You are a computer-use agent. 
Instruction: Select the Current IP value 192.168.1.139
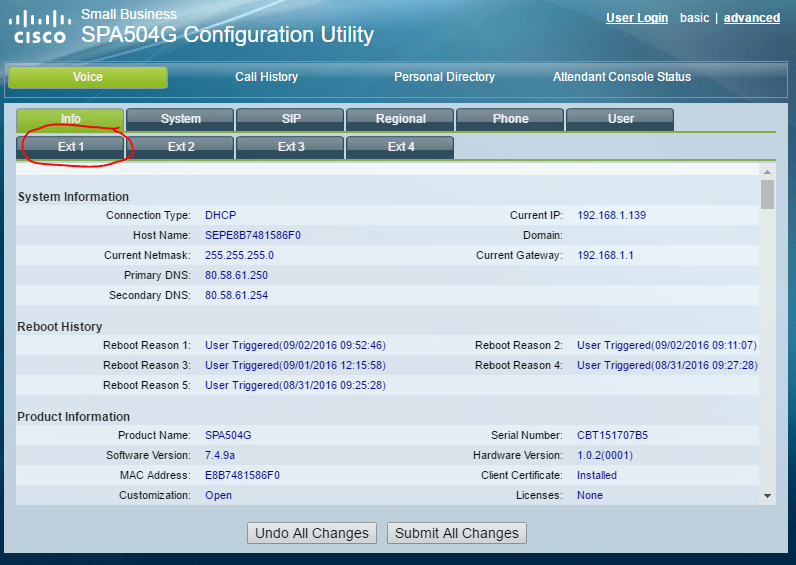(x=611, y=215)
